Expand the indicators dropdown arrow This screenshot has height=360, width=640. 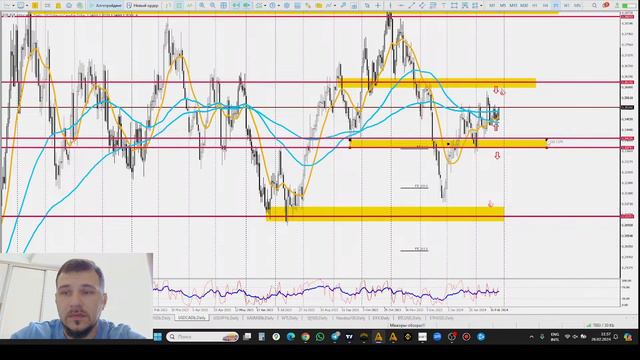click(265, 6)
